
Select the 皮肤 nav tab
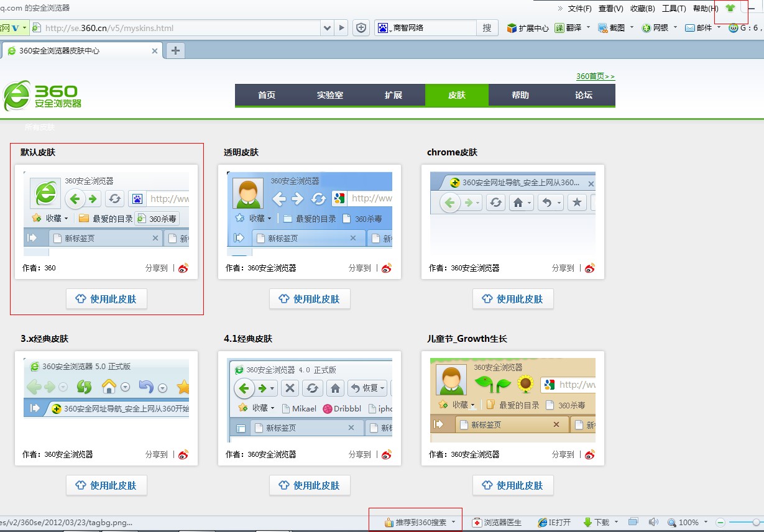point(457,95)
